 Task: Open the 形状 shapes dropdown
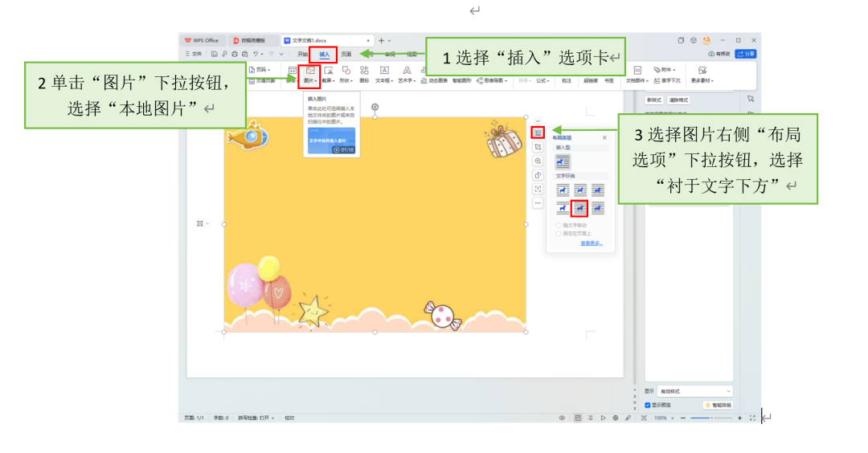point(346,75)
